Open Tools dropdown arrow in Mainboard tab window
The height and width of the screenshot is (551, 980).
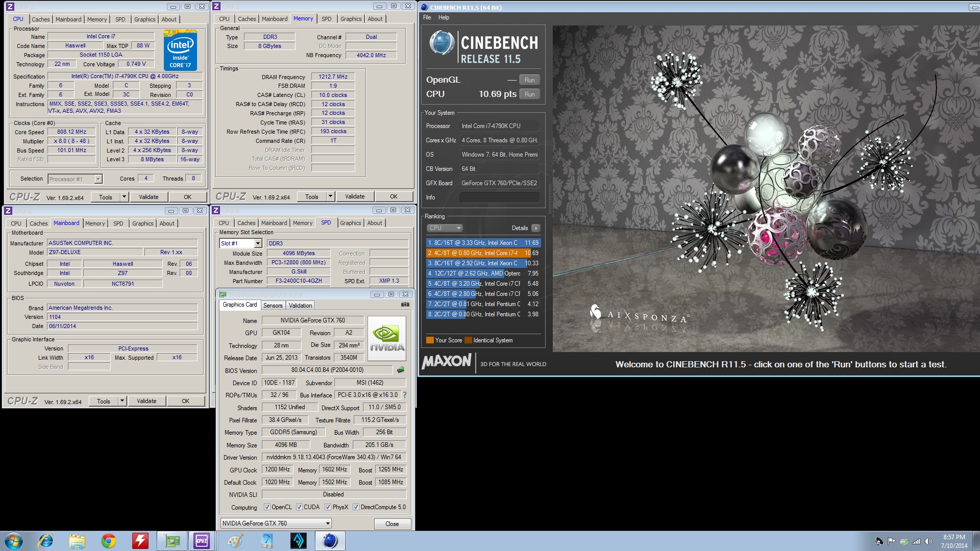[122, 401]
